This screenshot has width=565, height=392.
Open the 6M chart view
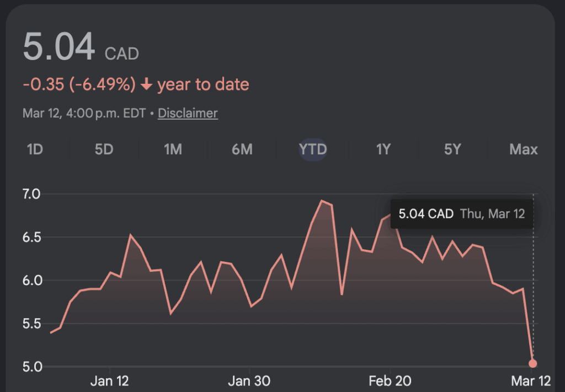pos(242,149)
